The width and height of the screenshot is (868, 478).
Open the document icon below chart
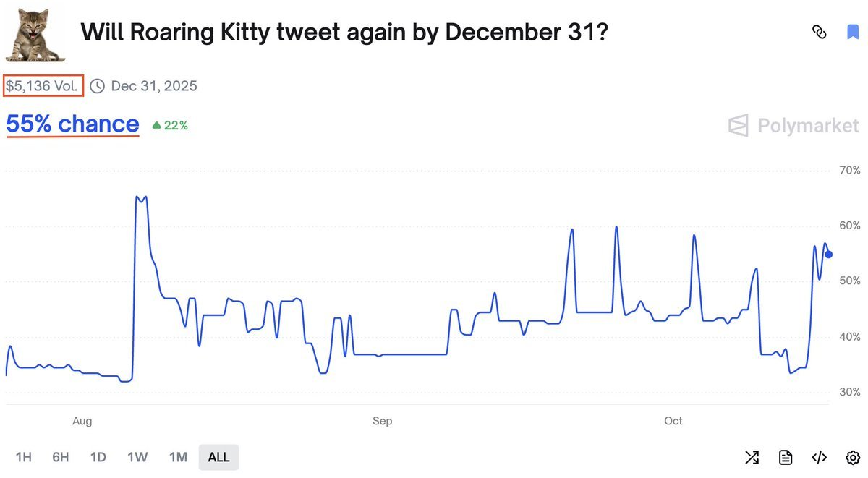click(785, 457)
